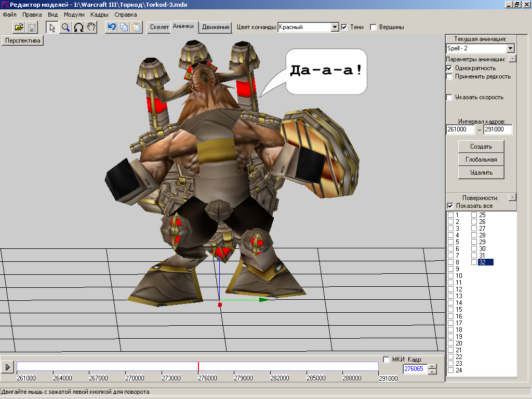The width and height of the screenshot is (532, 399).
Task: Click the Copy icon in toolbar
Action: (124, 27)
